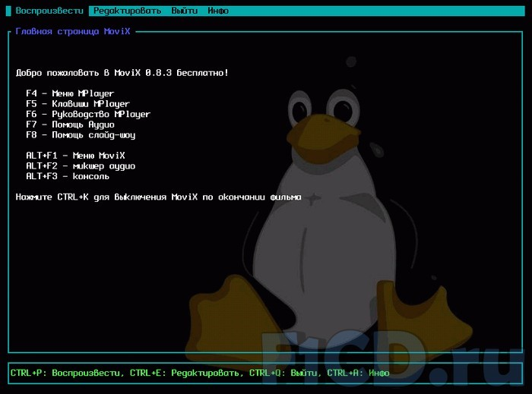Click the Главная страница MoviX title
This screenshot has height=394, width=532.
click(x=73, y=32)
